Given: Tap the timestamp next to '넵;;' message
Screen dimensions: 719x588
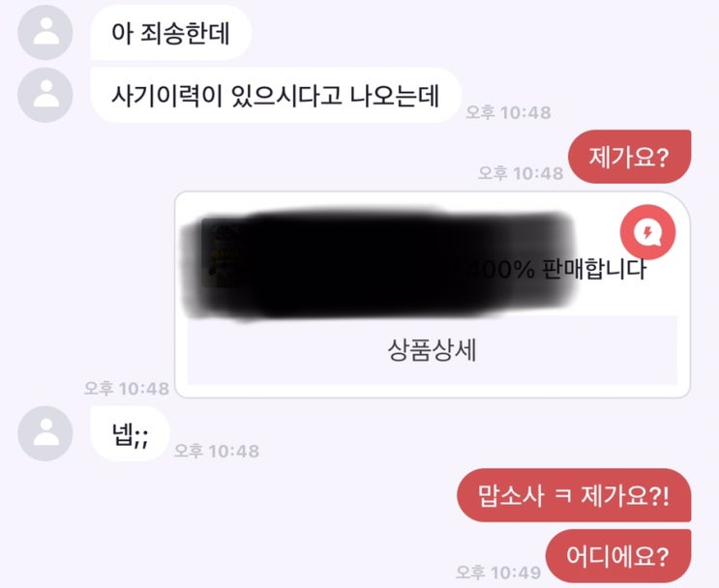Looking at the screenshot, I should (x=217, y=451).
